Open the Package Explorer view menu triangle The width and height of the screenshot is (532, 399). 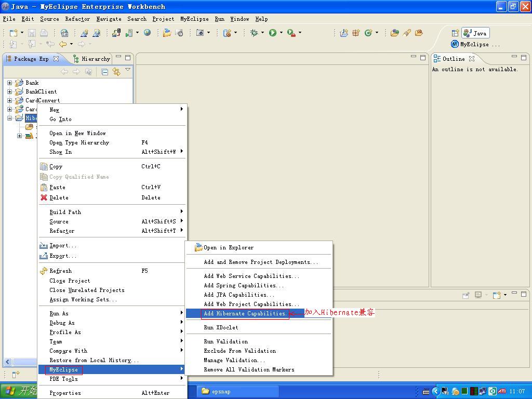pyautogui.click(x=128, y=70)
